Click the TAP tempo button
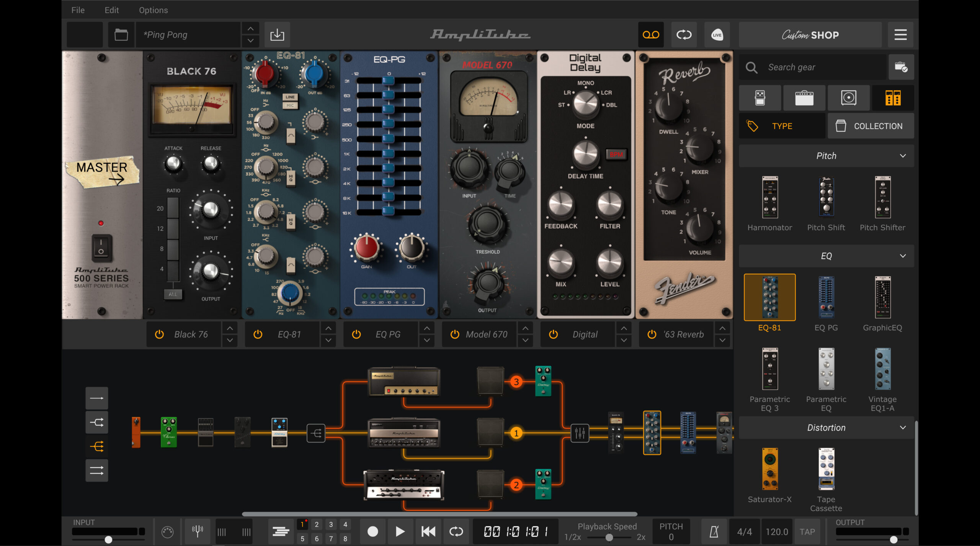The width and height of the screenshot is (980, 546). [807, 532]
